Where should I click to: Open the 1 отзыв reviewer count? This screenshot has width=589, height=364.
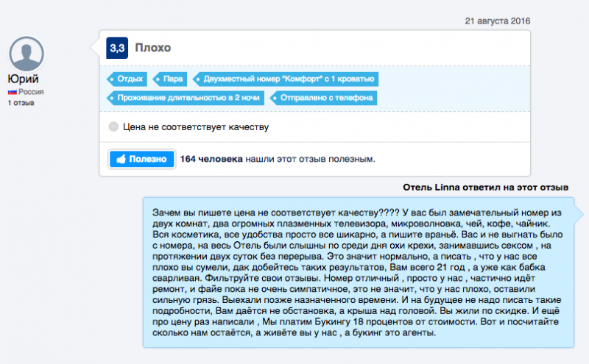(21, 103)
